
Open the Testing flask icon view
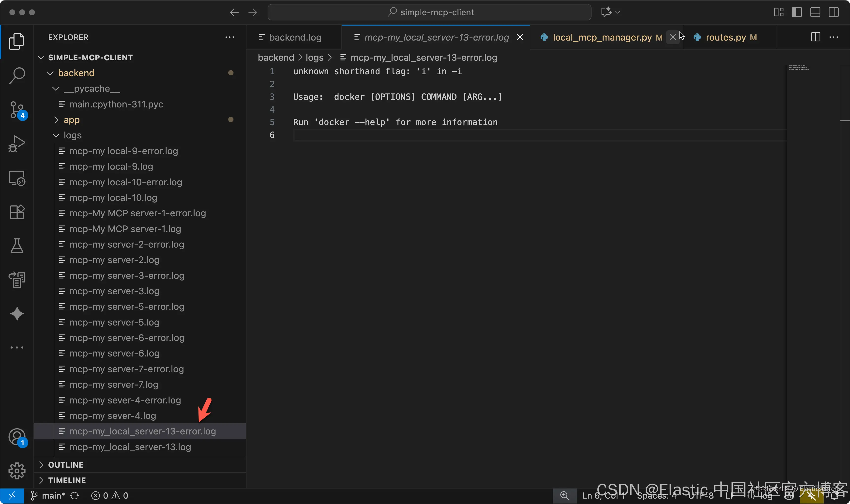(17, 246)
